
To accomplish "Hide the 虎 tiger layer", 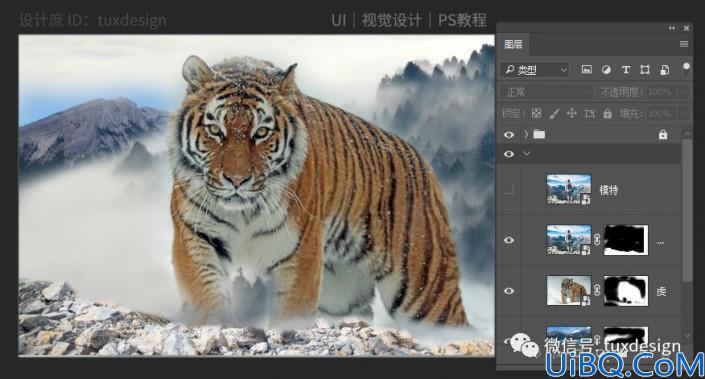I will 509,291.
